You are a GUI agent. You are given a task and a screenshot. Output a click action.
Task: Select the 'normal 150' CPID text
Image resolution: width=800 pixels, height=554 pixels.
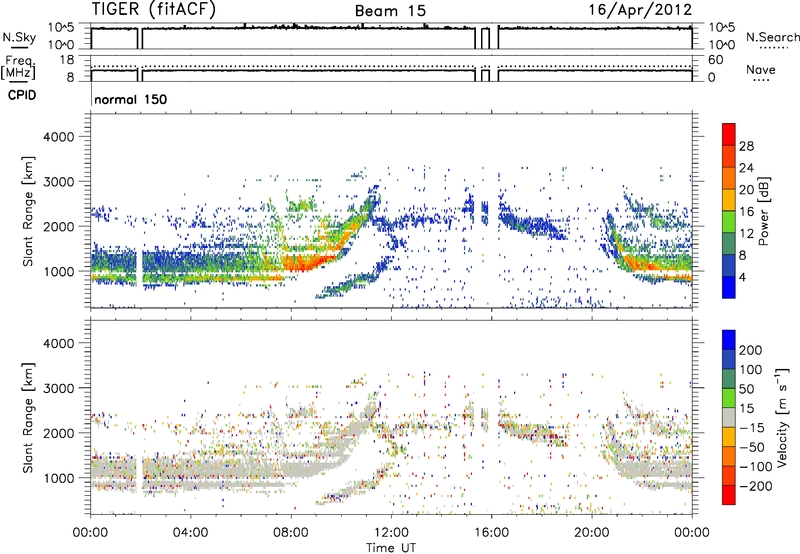point(131,99)
